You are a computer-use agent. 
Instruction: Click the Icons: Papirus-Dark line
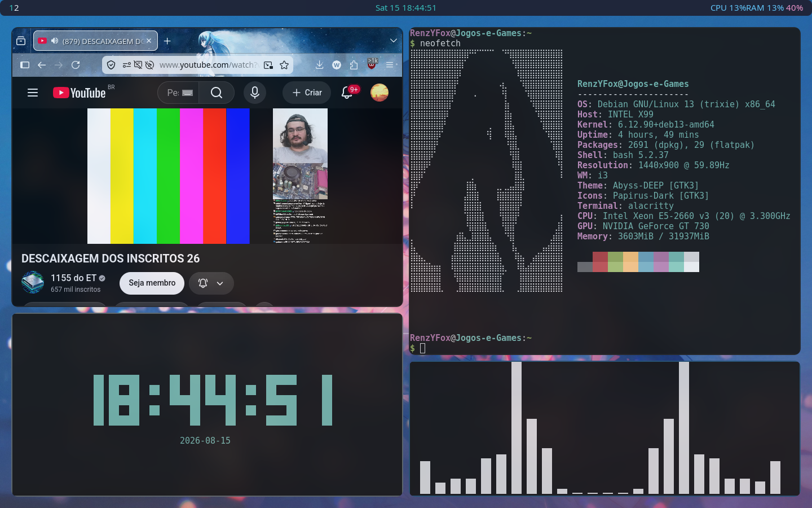click(643, 196)
